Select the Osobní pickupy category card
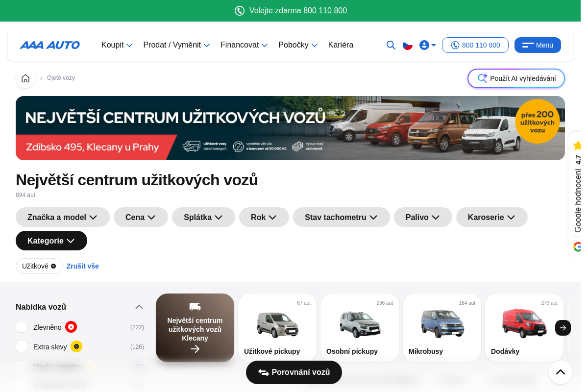Screen dimensions: 588x392 [360, 328]
